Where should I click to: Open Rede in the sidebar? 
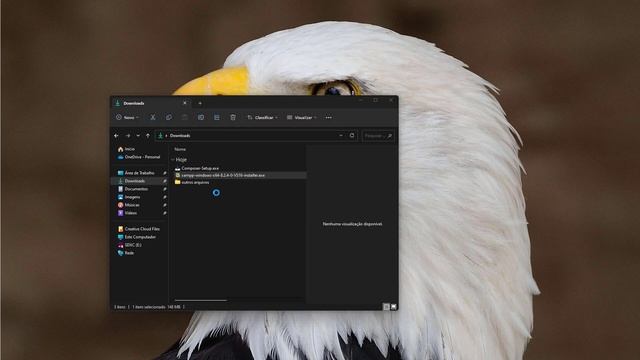click(x=126, y=253)
